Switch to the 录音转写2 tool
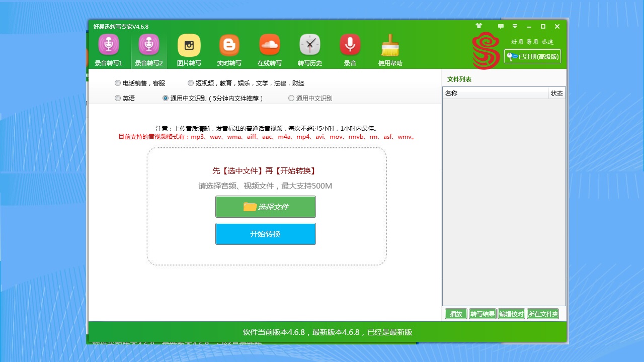The height and width of the screenshot is (362, 644). coord(148,49)
